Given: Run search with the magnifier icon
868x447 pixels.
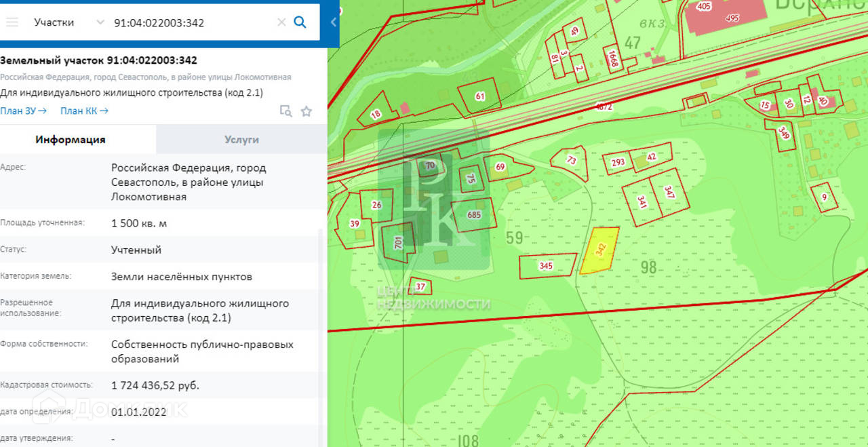Looking at the screenshot, I should (x=300, y=22).
